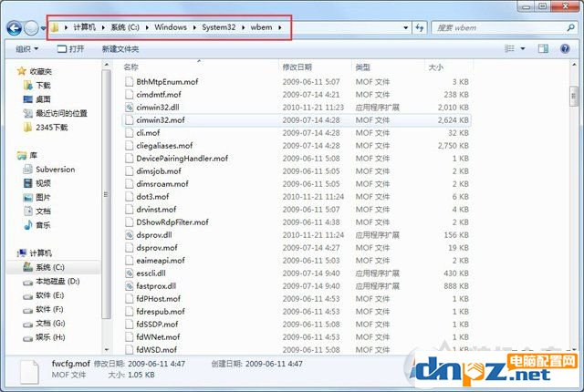The width and height of the screenshot is (584, 392).
Task: Sort by 修改日期 column header
Action: [x=297, y=67]
